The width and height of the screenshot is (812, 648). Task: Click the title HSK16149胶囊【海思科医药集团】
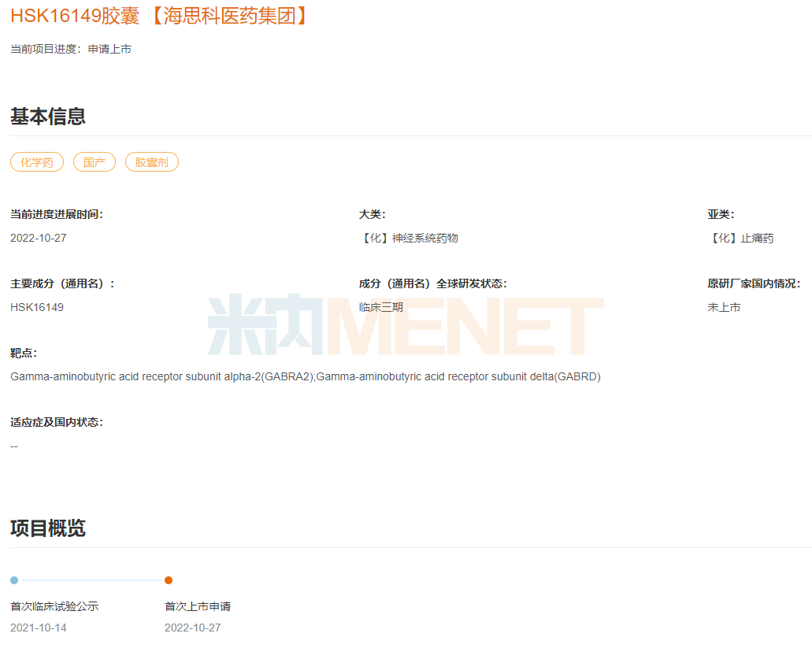160,16
